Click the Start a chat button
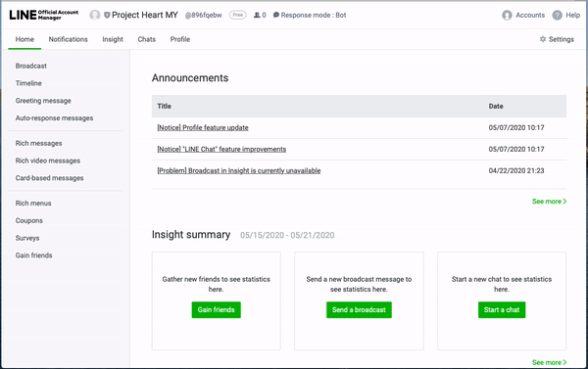Screen dimensions: 588x369 [502, 310]
